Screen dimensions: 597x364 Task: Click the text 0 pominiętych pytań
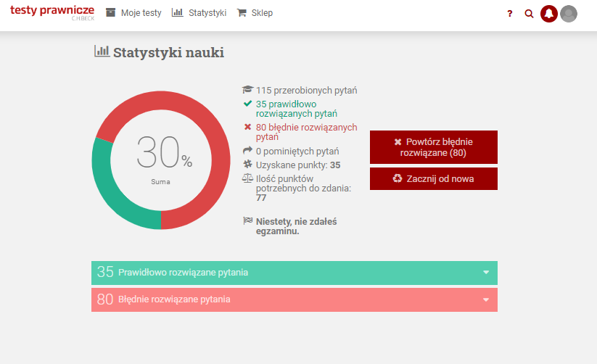(297, 151)
